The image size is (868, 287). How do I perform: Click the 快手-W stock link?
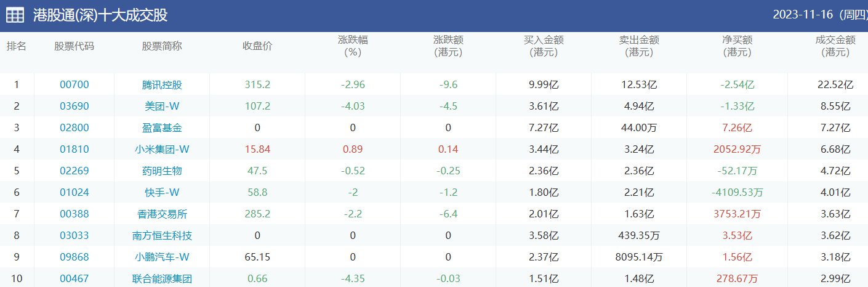pos(162,192)
